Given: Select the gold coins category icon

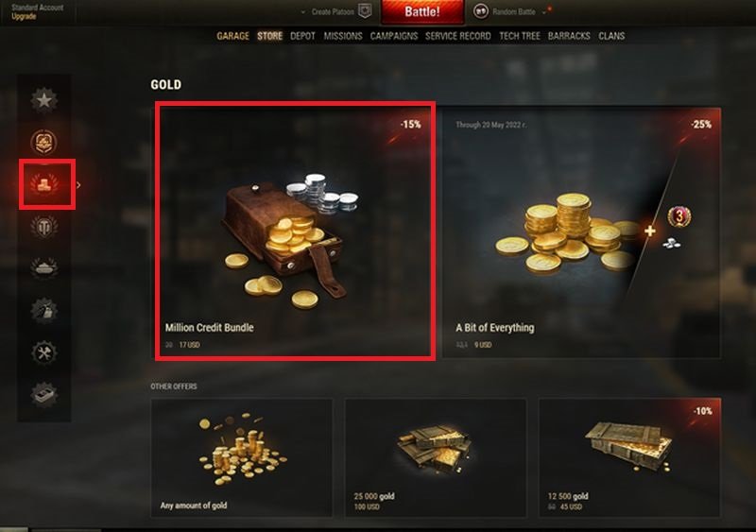Looking at the screenshot, I should pyautogui.click(x=44, y=184).
